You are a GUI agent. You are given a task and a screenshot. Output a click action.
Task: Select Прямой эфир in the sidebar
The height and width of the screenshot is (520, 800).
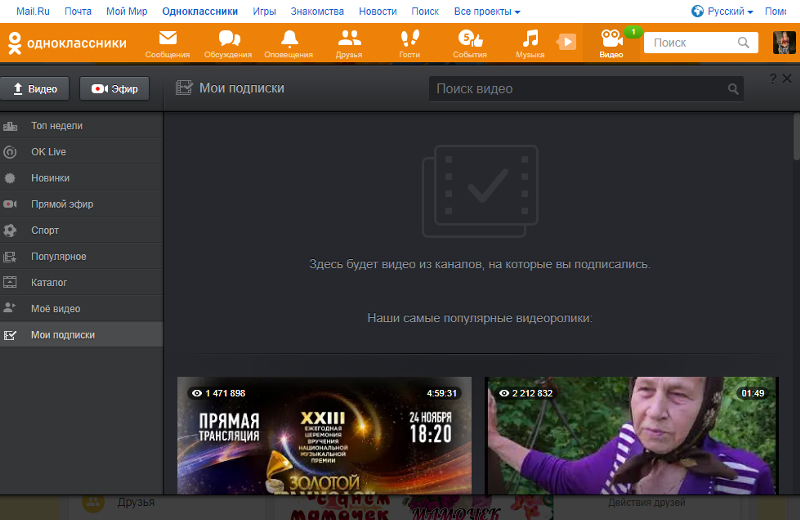coord(62,204)
